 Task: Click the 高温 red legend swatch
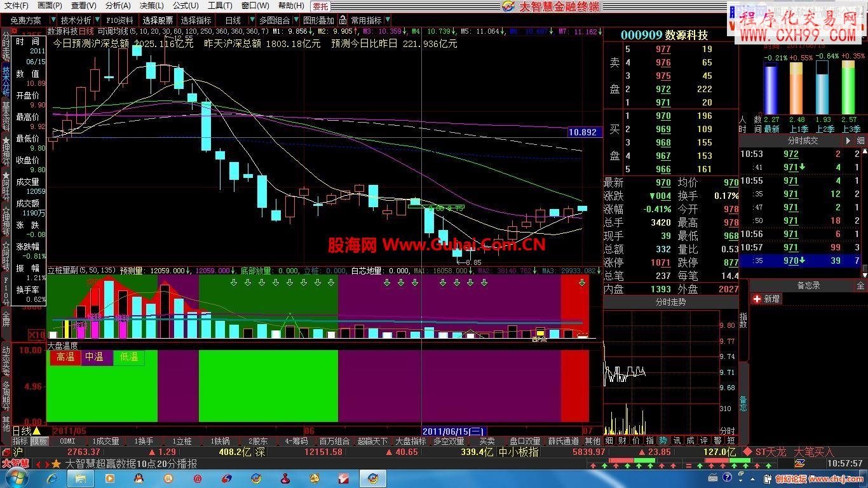tap(65, 357)
